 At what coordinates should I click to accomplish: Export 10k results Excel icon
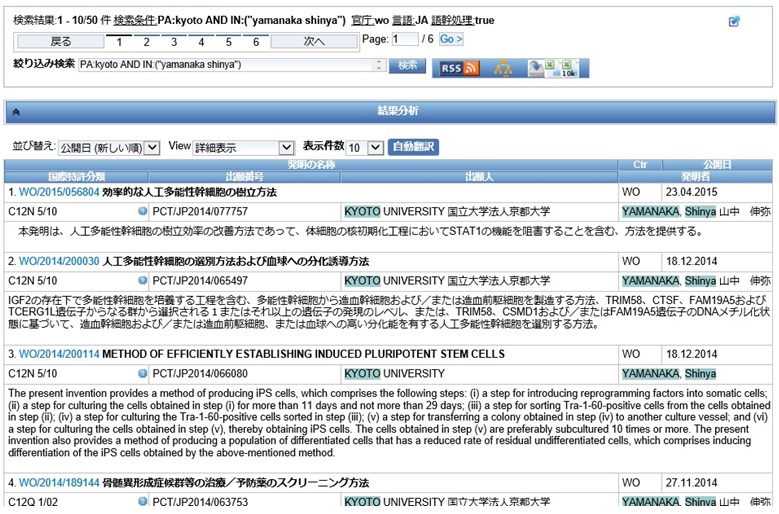pyautogui.click(x=568, y=68)
